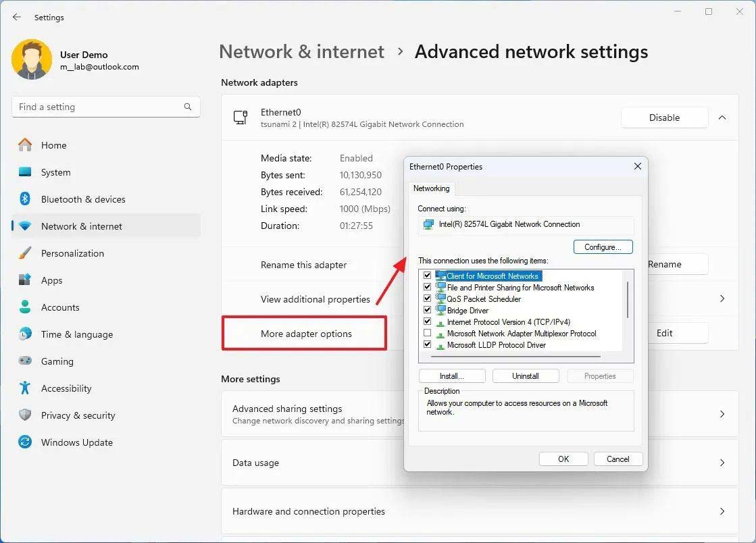This screenshot has width=756, height=543.
Task: Click the Find a setting search box
Action: pos(98,107)
